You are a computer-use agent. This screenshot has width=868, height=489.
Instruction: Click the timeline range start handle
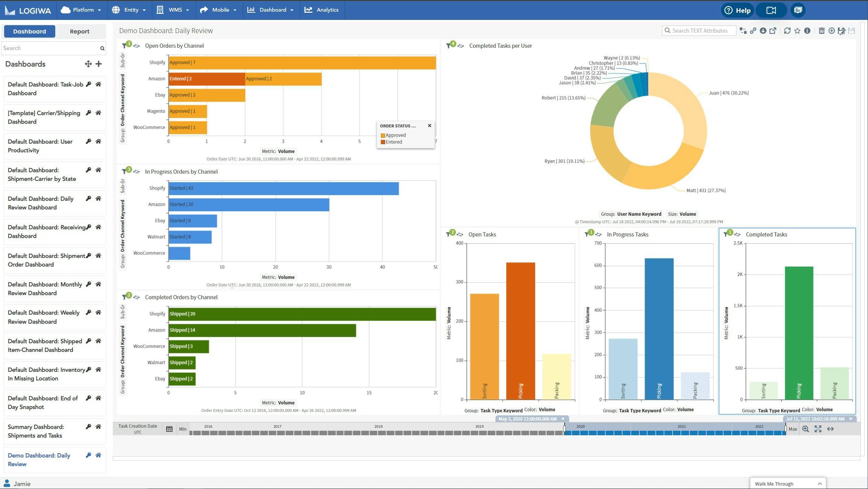[x=564, y=429]
